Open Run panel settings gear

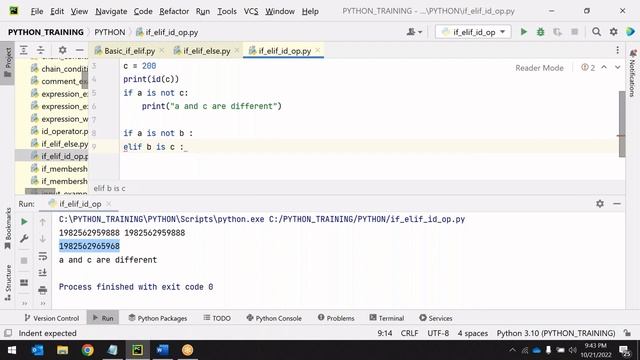600,203
